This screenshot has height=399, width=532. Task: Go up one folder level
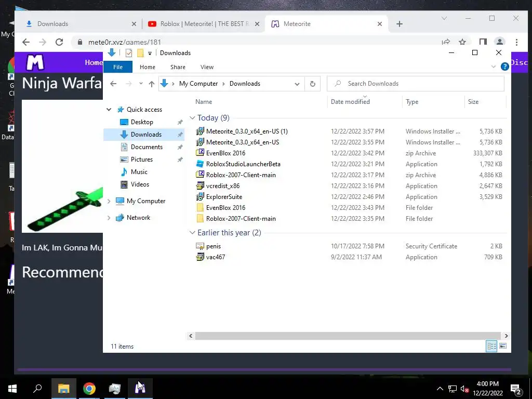tap(151, 84)
